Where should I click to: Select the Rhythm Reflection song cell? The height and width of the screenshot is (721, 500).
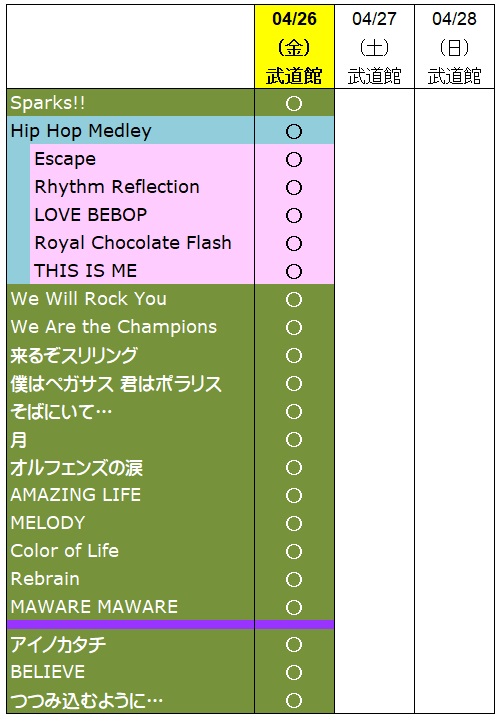click(x=142, y=187)
